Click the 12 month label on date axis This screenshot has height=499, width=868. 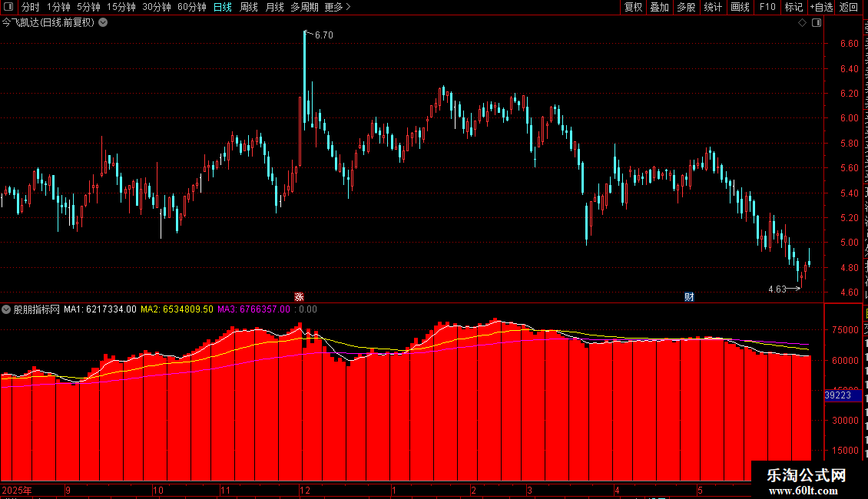tap(305, 490)
